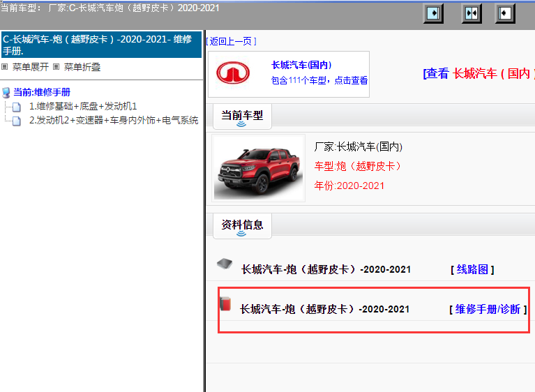The image size is (535, 392).
Task: Click the split-both-panes toolbar icon
Action: 472,13
